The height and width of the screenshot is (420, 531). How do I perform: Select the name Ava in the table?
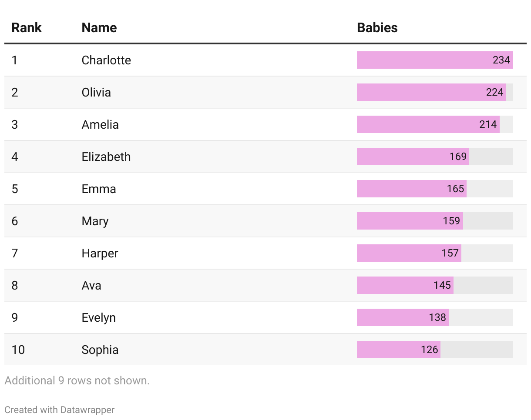pos(91,285)
